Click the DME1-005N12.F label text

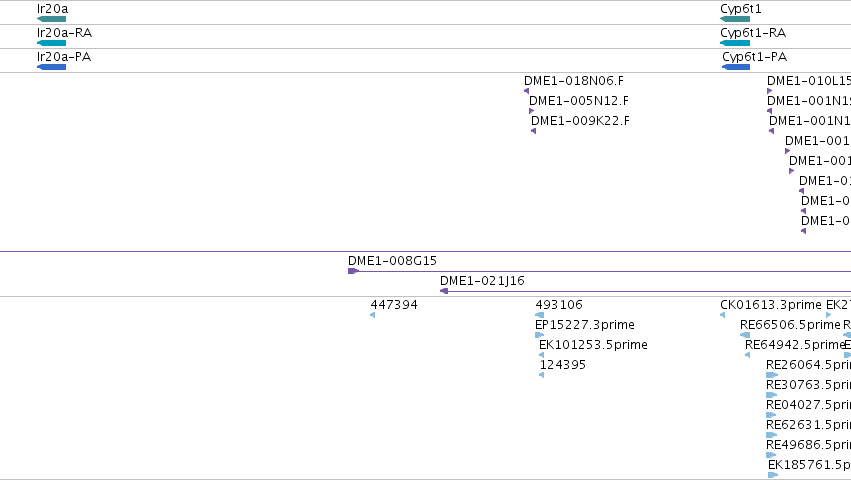579,101
